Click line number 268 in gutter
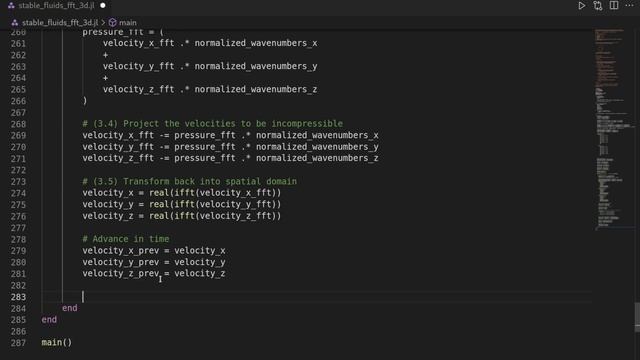 coord(18,124)
